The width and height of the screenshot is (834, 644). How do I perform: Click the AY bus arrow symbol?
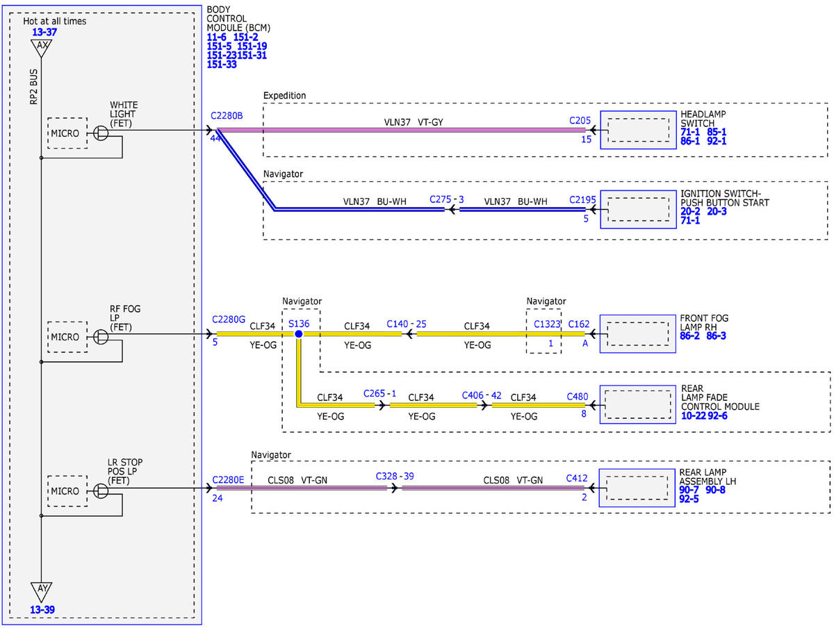click(42, 591)
